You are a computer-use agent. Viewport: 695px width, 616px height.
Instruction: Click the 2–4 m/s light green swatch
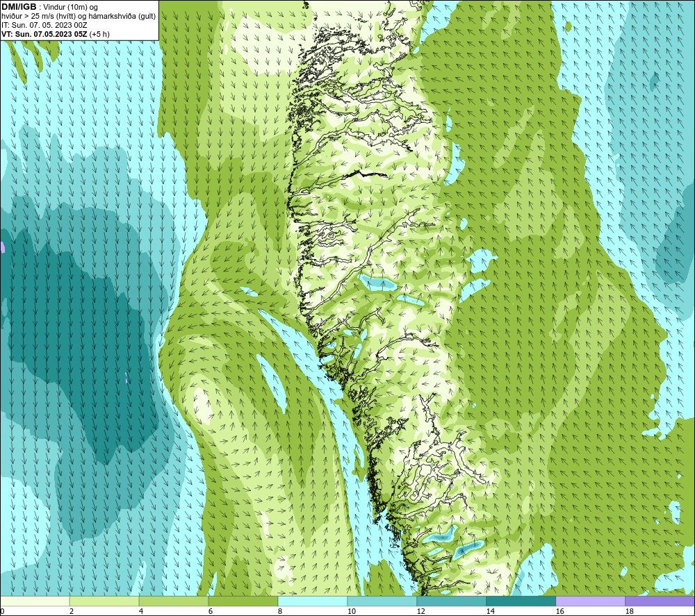tap(104, 601)
